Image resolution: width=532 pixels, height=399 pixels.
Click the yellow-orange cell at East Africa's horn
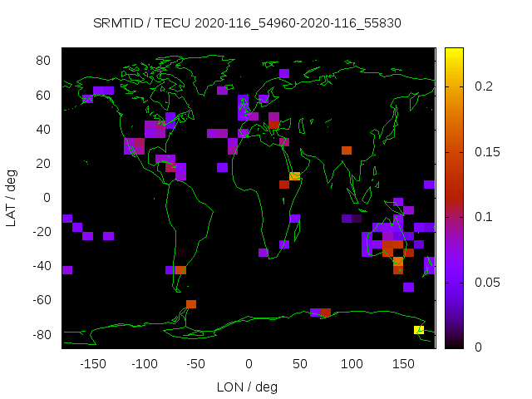(294, 176)
